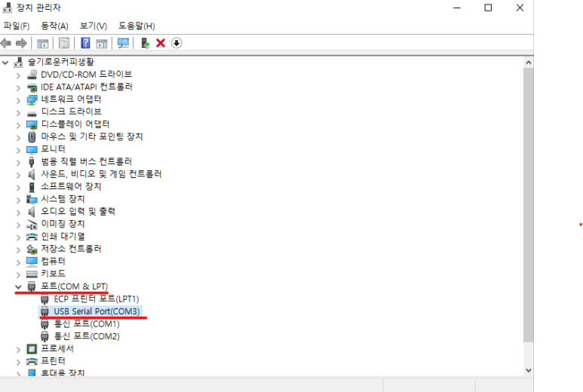Close the 장치 관리자 window

coord(520,8)
